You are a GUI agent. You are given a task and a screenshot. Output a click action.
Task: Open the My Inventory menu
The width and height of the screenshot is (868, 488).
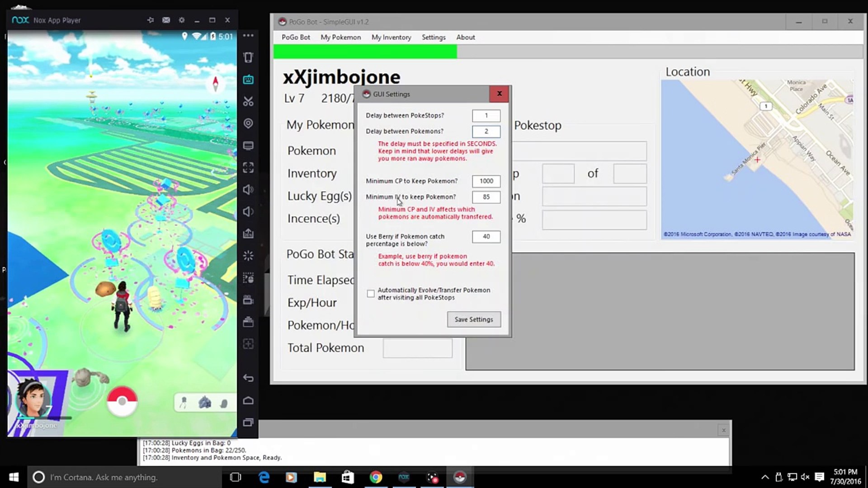click(391, 37)
